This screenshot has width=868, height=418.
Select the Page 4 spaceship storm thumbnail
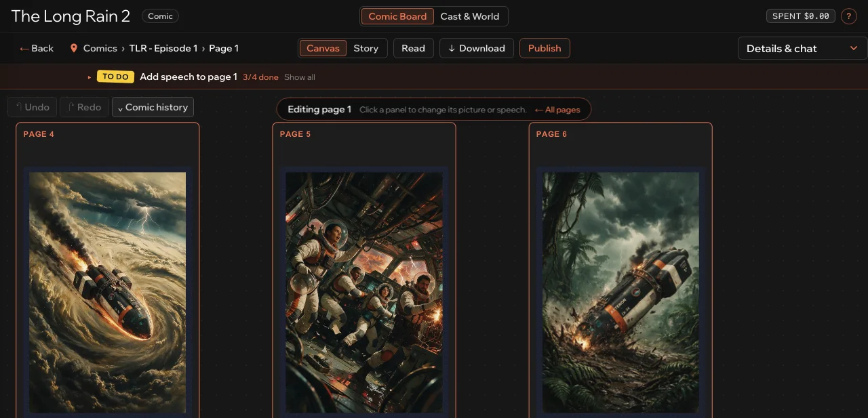pos(108,293)
